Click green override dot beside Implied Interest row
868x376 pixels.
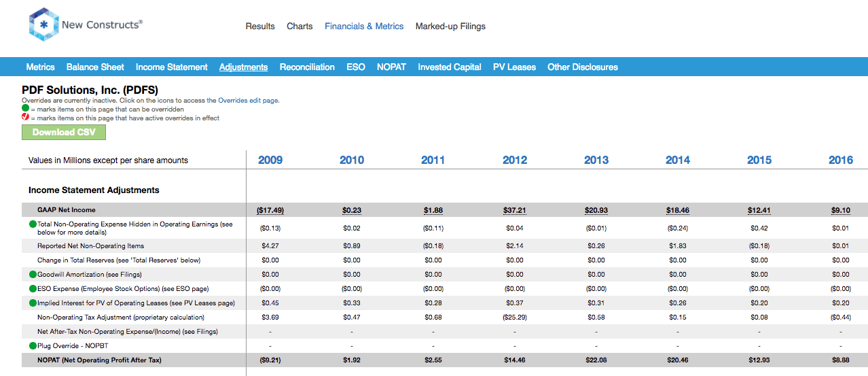pyautogui.click(x=33, y=303)
